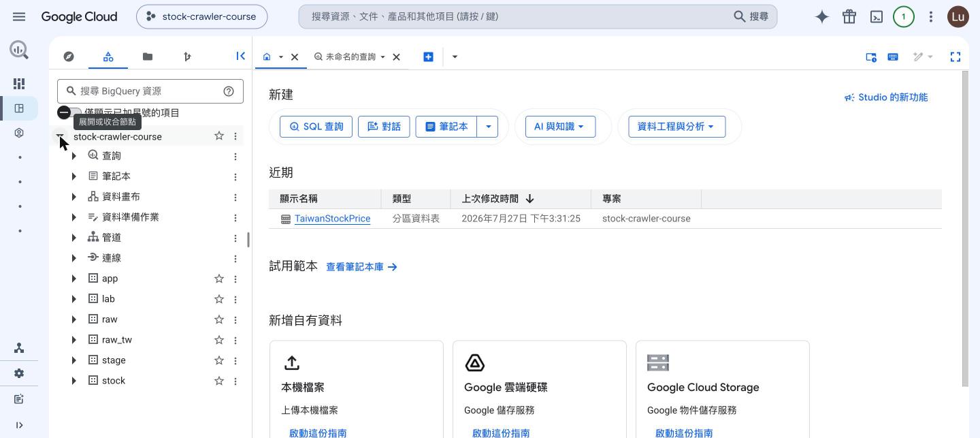Search BigQuery resources field
Screen dimensions: 980x438
(x=150, y=91)
